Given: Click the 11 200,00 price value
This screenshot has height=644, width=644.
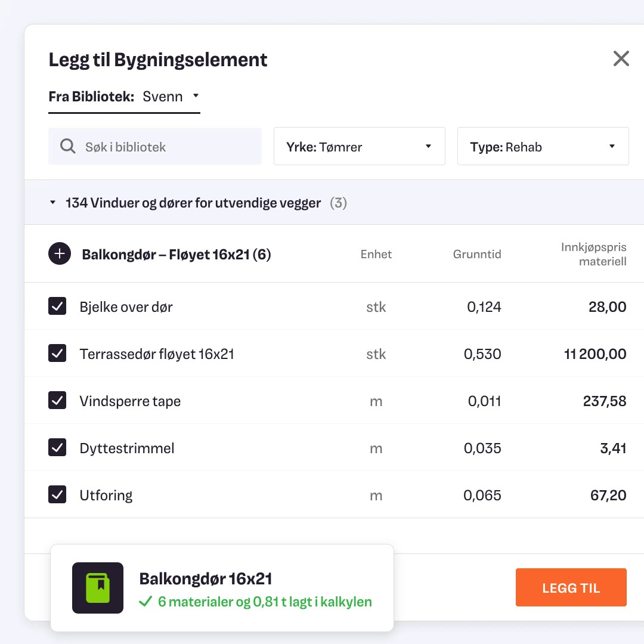Looking at the screenshot, I should tap(595, 354).
